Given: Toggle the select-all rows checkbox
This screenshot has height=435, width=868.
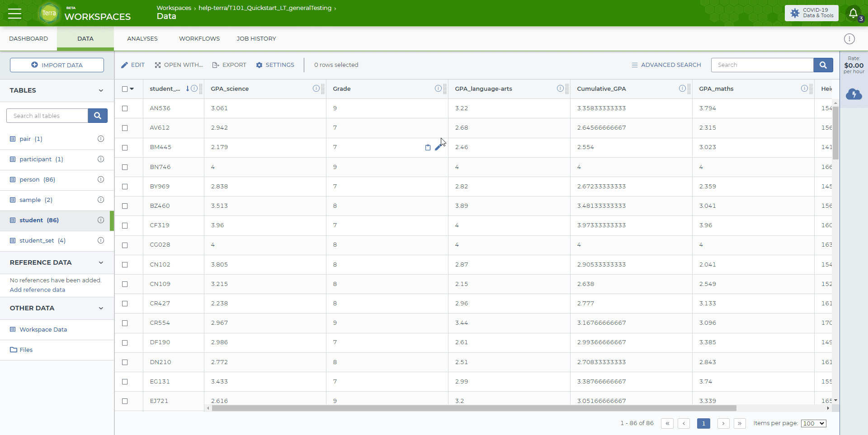Looking at the screenshot, I should [x=125, y=89].
